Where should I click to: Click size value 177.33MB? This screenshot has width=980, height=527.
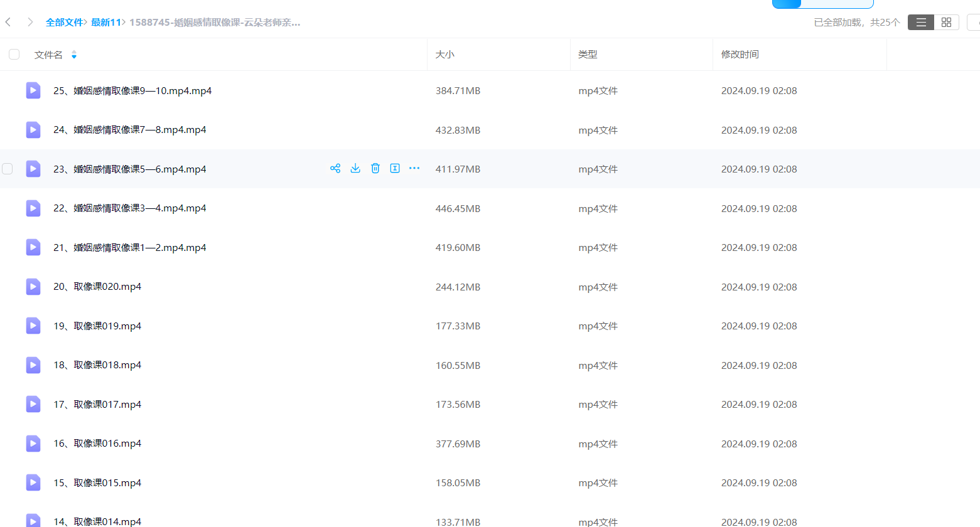point(458,326)
